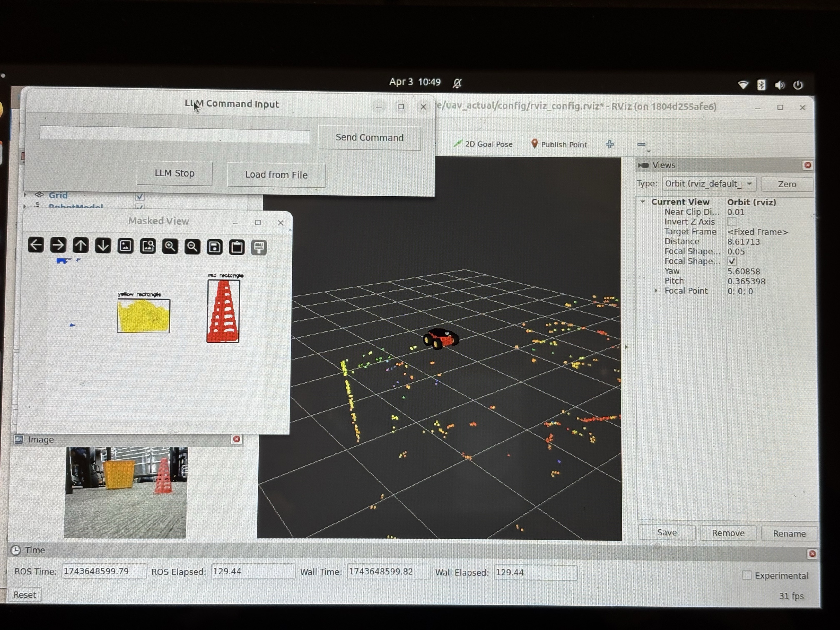Screen dimensions: 840x630
Task: Click the Load from File button
Action: tap(276, 175)
